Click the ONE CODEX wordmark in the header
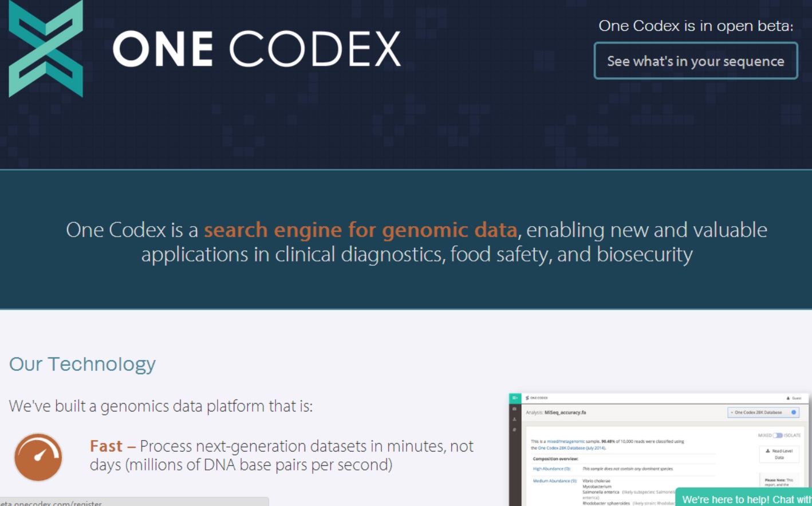This screenshot has width=812, height=506. click(257, 49)
